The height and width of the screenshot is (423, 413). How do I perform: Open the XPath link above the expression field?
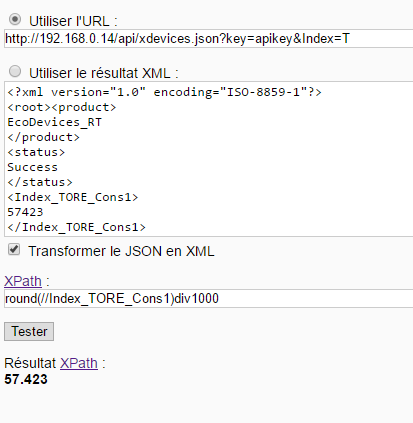[x=23, y=281]
